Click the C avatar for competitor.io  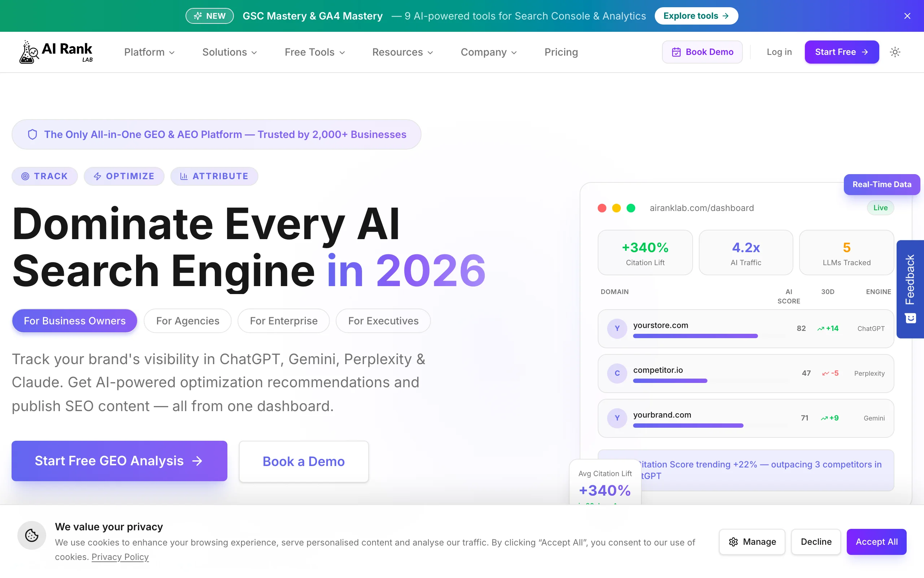click(x=617, y=373)
